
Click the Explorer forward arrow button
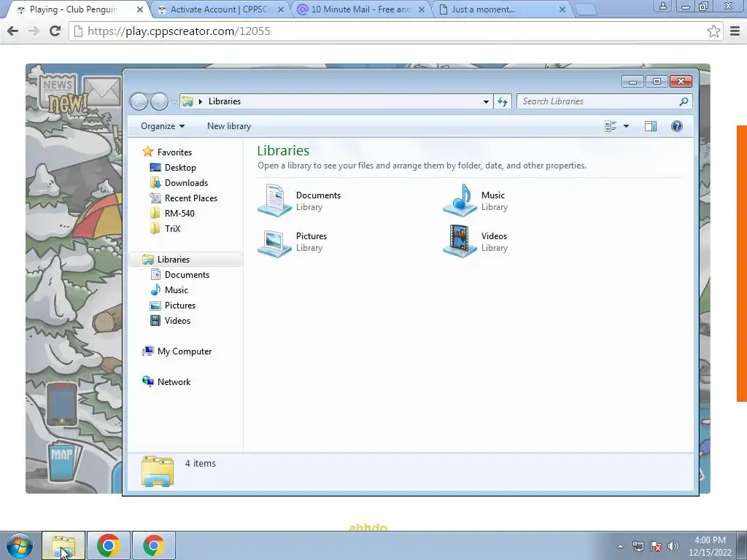[x=159, y=101]
